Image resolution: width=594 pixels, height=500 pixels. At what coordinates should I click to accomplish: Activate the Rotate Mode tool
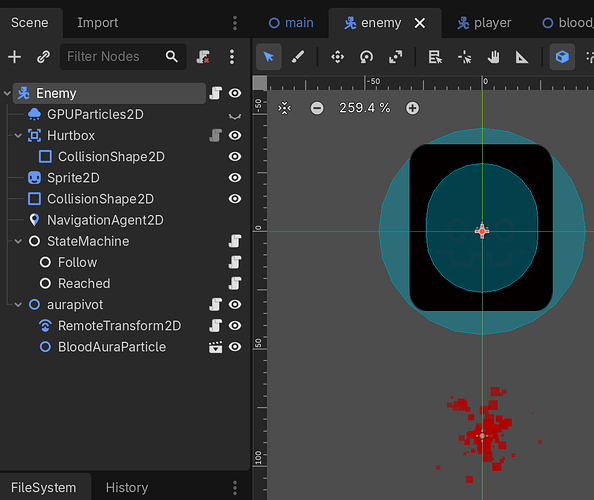click(x=366, y=57)
